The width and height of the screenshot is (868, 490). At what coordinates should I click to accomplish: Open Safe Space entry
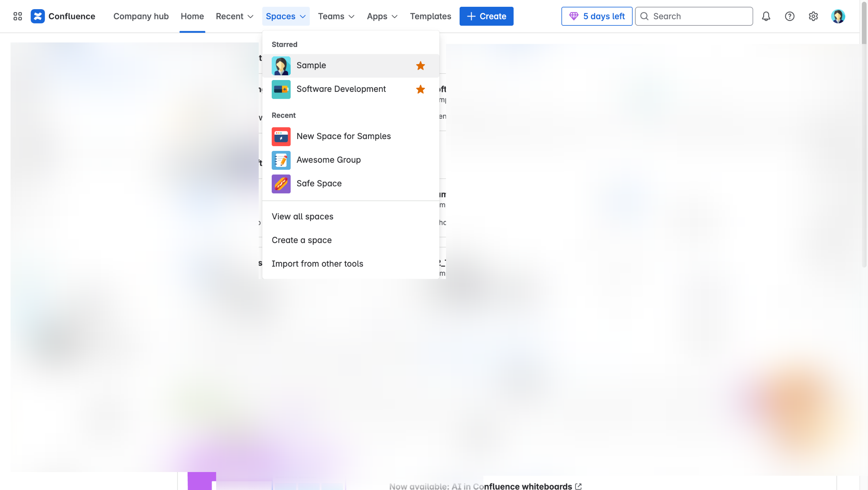tap(351, 184)
